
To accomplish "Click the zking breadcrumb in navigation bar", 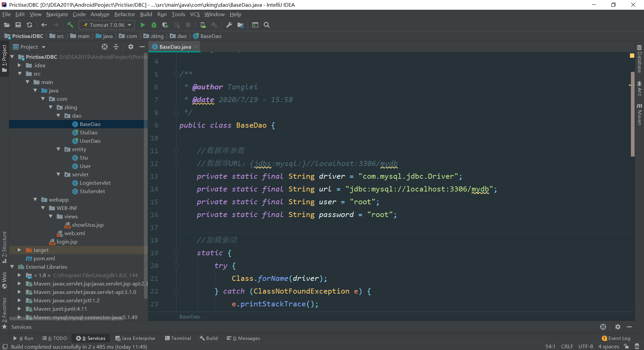I will click(x=154, y=36).
